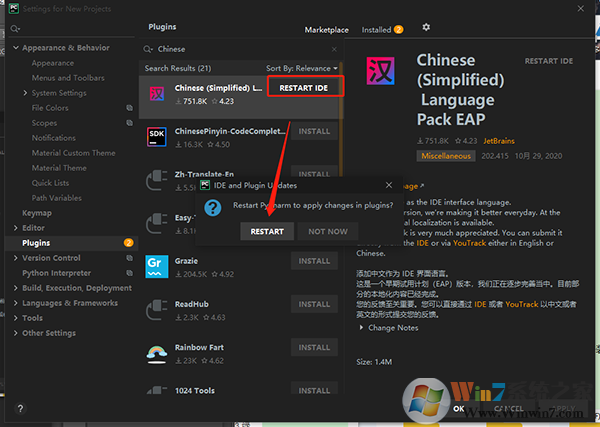Viewport: 600px width, 427px height.
Task: Focus the settings search field
Action: [x=73, y=29]
